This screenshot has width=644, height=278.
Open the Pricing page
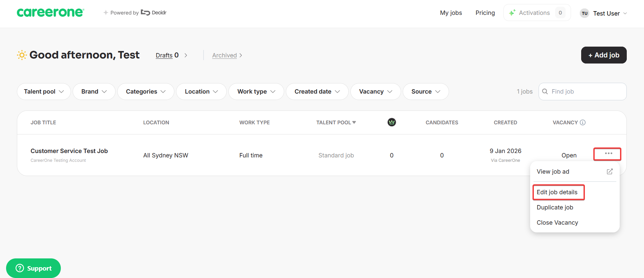485,13
